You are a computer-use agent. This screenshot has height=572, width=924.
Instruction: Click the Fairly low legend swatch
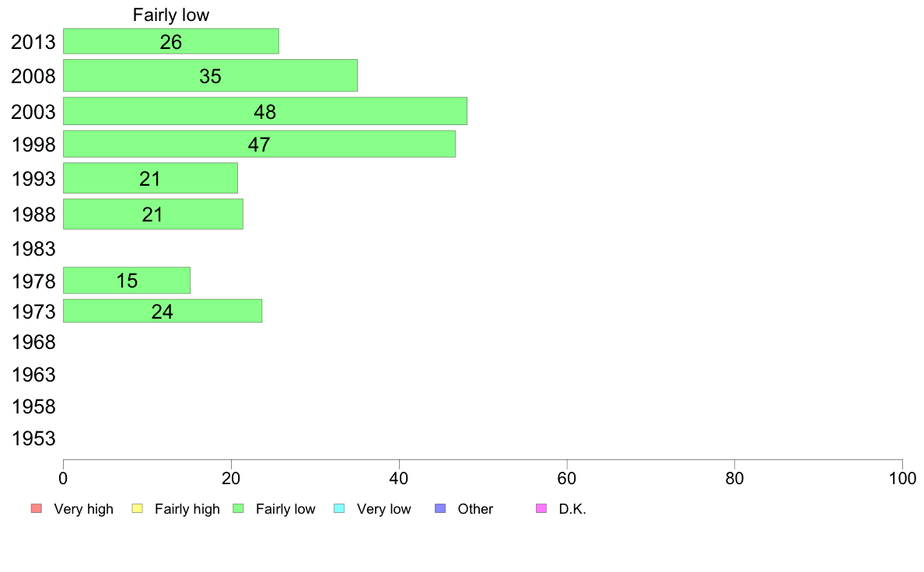pyautogui.click(x=239, y=509)
